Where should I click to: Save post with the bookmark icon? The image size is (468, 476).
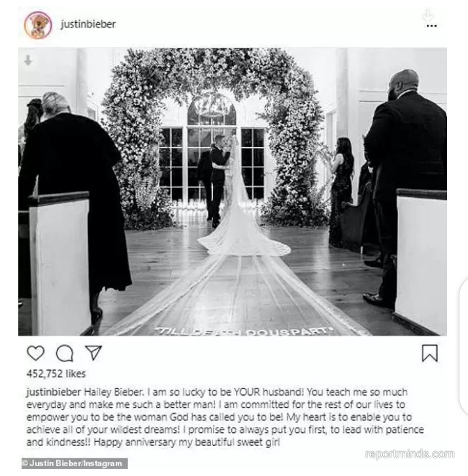pyautogui.click(x=429, y=353)
